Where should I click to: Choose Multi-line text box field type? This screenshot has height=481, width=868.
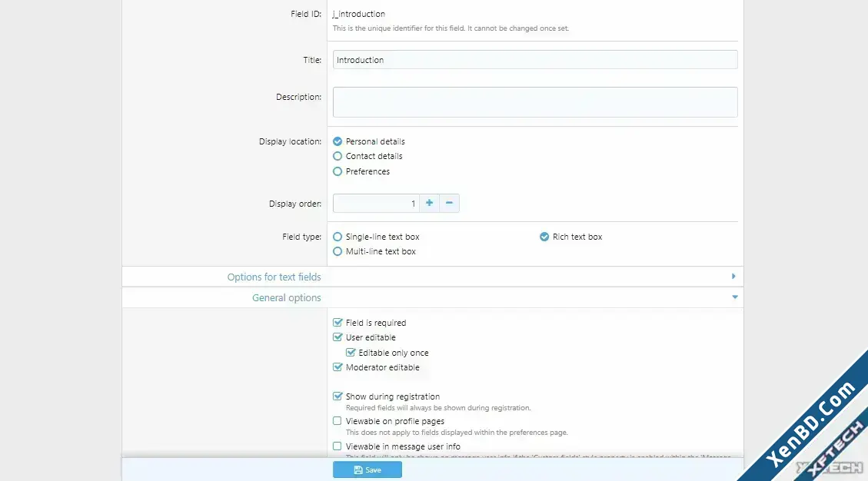pos(337,252)
